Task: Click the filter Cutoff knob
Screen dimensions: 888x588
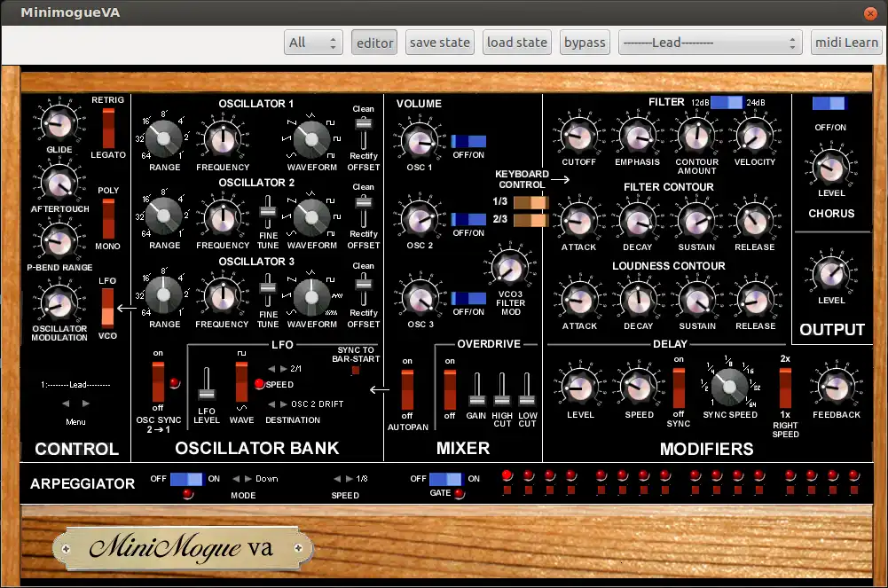Action: point(578,136)
